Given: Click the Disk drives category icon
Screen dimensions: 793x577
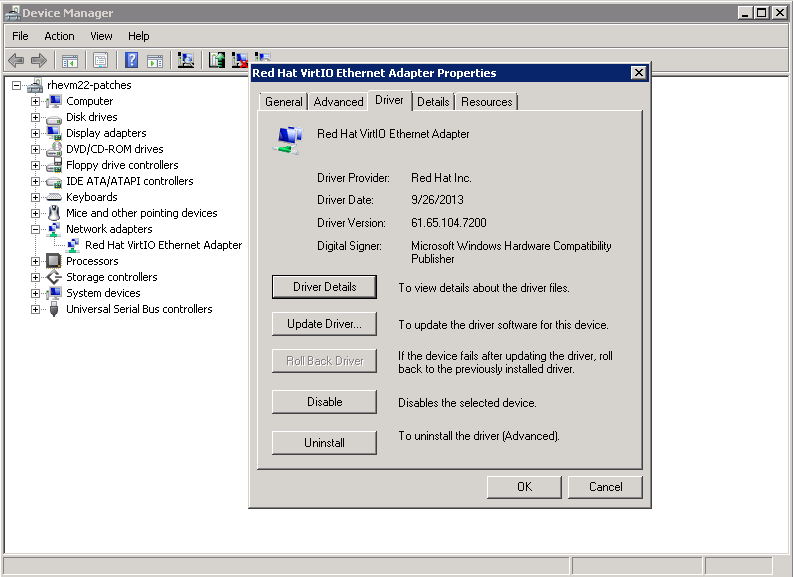Looking at the screenshot, I should pyautogui.click(x=54, y=118).
